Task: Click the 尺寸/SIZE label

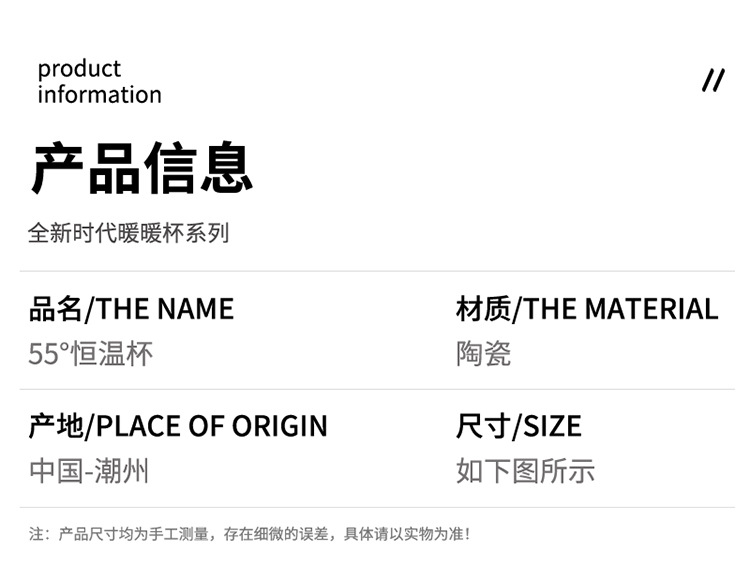Action: coord(519,426)
